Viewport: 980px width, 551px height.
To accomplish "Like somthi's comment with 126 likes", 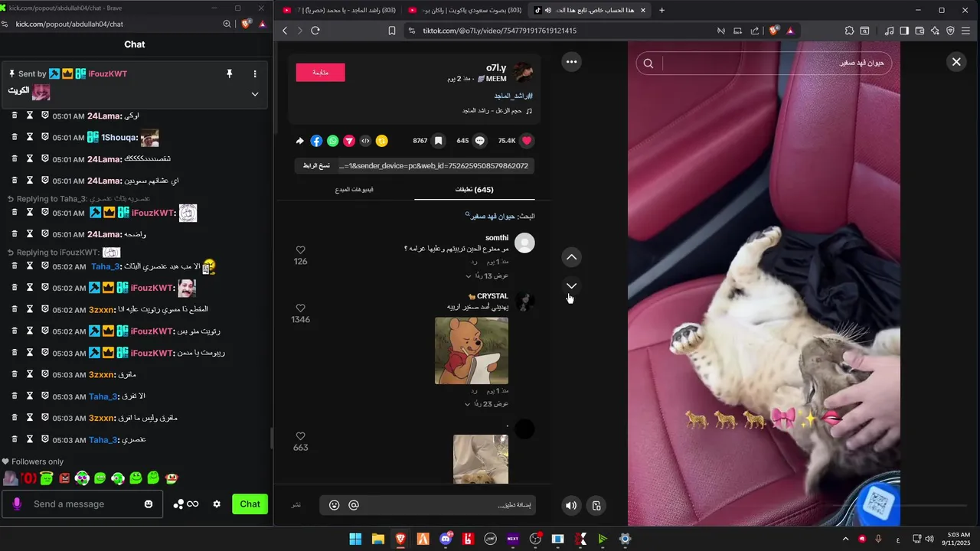I will point(300,250).
